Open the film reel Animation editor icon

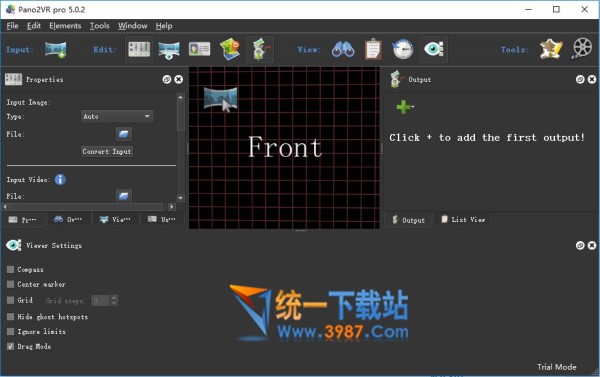pyautogui.click(x=582, y=49)
